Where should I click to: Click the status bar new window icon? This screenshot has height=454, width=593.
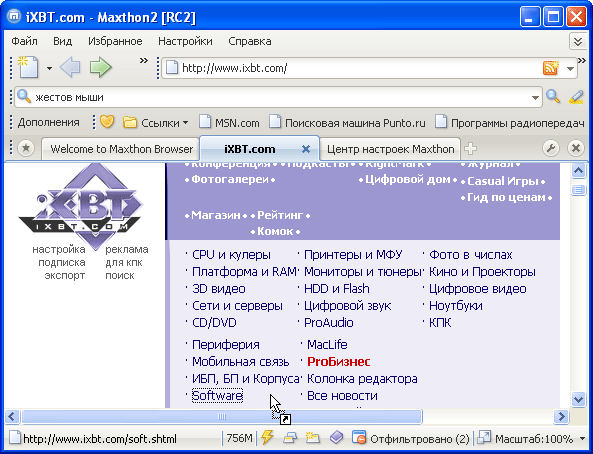[313, 438]
